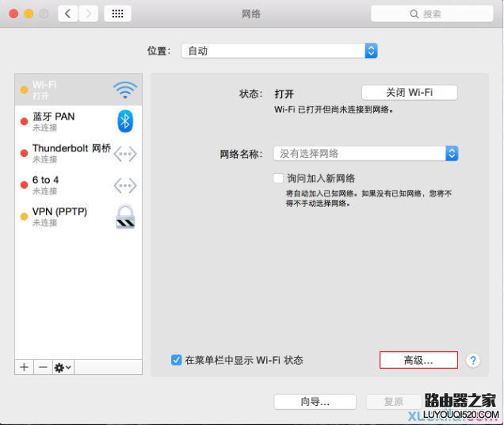Click the arrows icon beside 6 to 4
The image size is (504, 425).
point(125,186)
